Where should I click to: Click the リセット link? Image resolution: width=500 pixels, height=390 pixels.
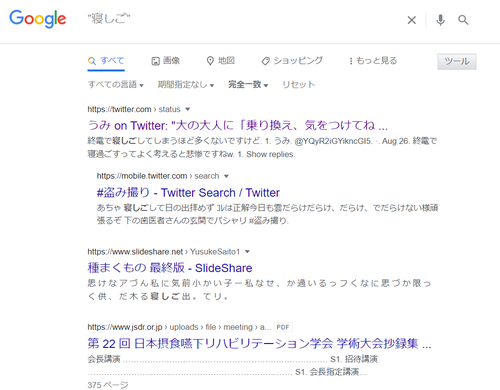point(298,85)
